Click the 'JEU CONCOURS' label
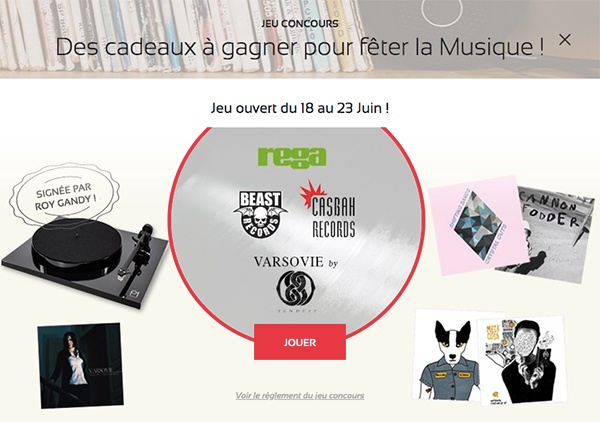600x422 pixels. tap(300, 23)
